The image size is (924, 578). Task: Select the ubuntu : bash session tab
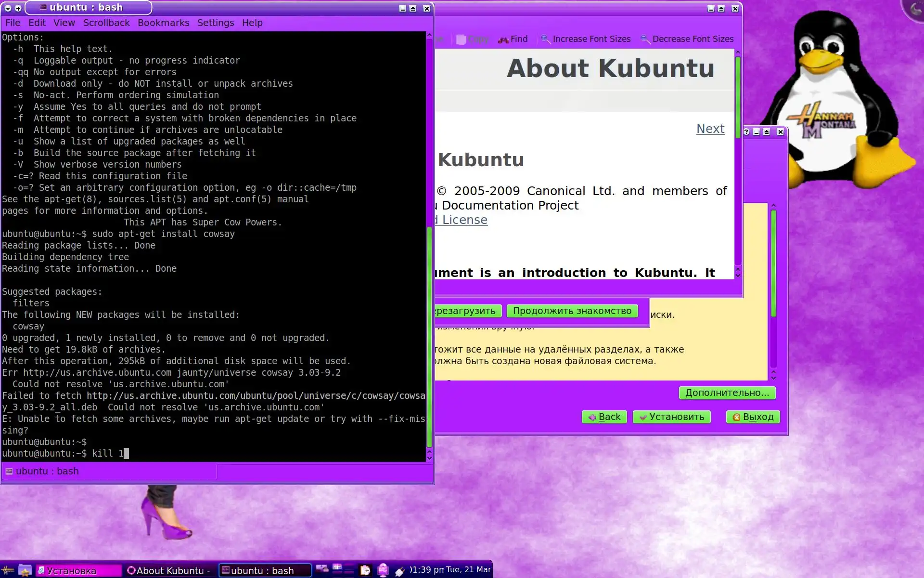click(x=47, y=471)
